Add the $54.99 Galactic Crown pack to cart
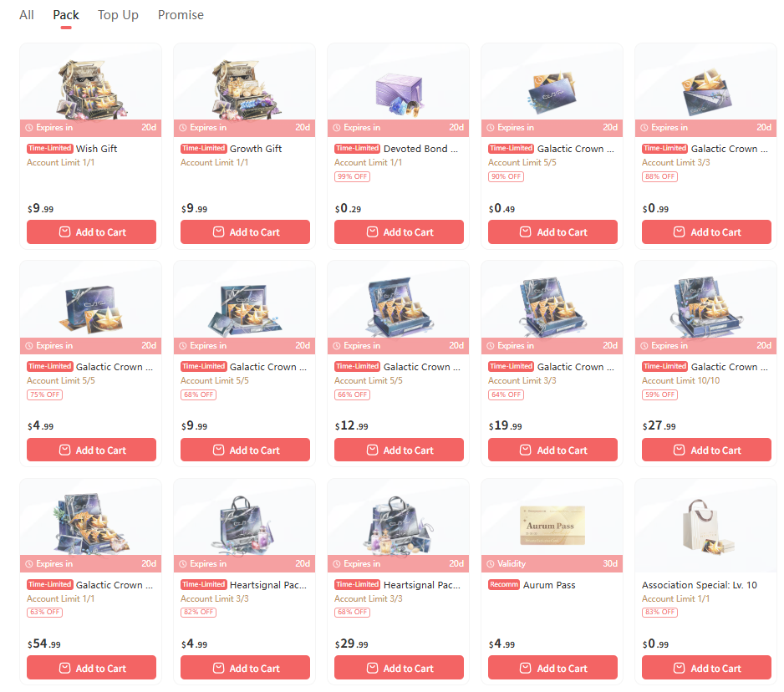This screenshot has width=784, height=692. tap(91, 668)
